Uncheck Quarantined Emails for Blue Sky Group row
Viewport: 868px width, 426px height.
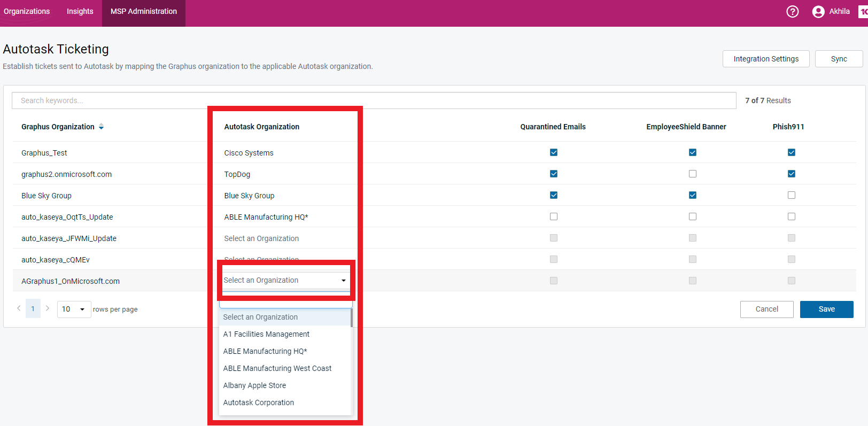[554, 195]
